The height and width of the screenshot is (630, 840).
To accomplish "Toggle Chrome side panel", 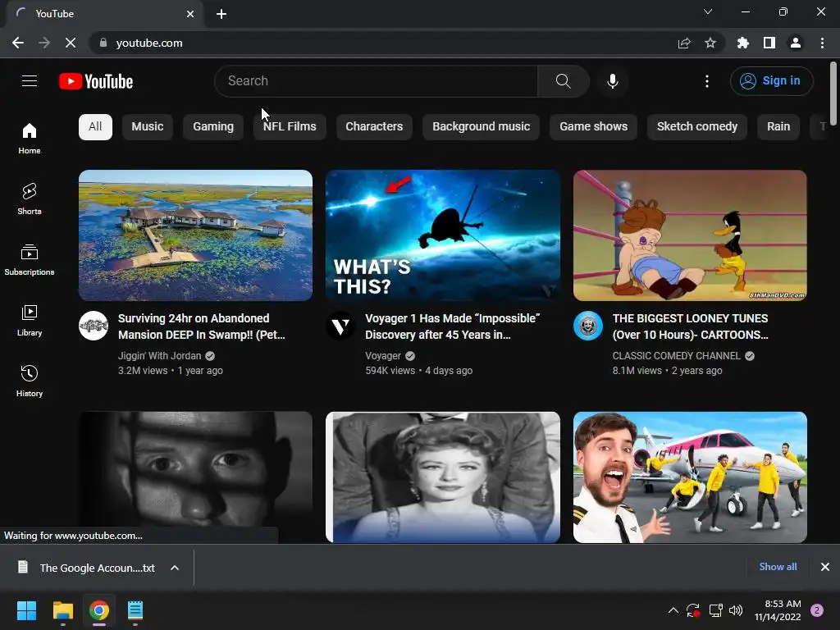I will point(769,43).
